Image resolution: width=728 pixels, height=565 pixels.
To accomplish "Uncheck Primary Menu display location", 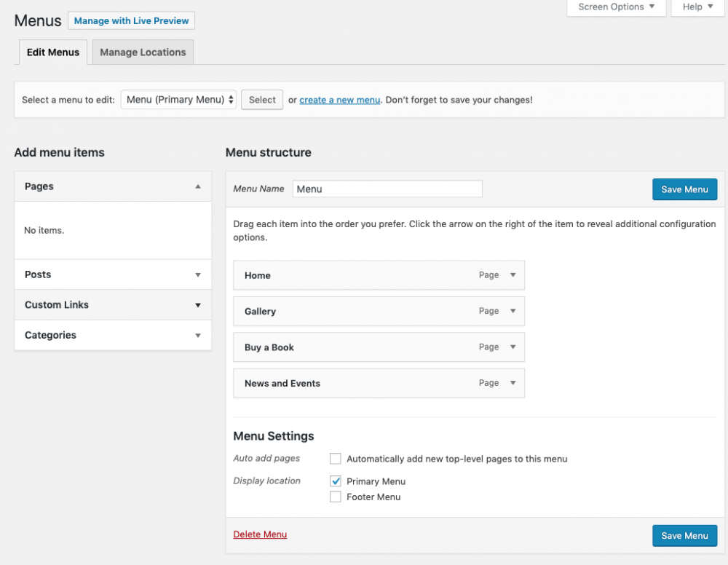I will [335, 481].
